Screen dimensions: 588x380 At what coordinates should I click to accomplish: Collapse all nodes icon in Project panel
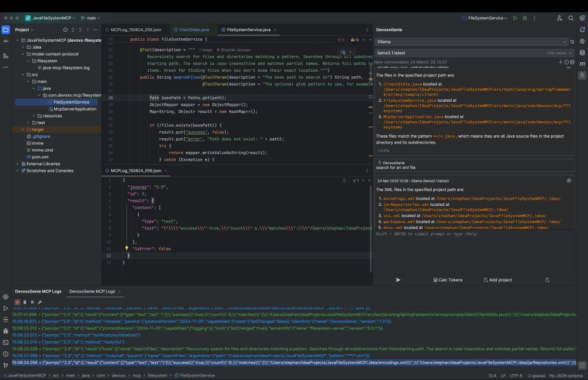(x=80, y=29)
